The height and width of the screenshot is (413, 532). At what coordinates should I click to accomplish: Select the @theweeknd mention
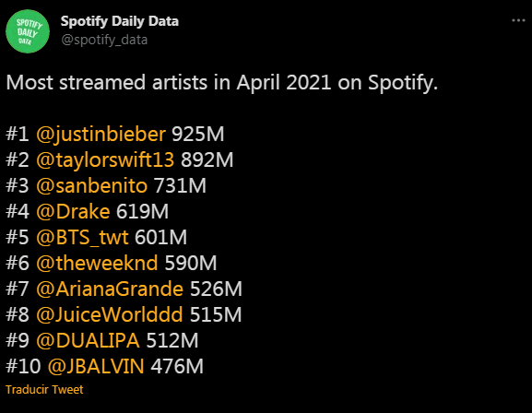point(97,263)
